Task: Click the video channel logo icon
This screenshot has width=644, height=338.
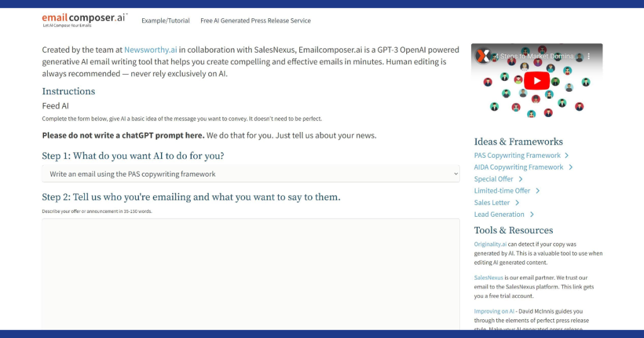Action: 483,56
